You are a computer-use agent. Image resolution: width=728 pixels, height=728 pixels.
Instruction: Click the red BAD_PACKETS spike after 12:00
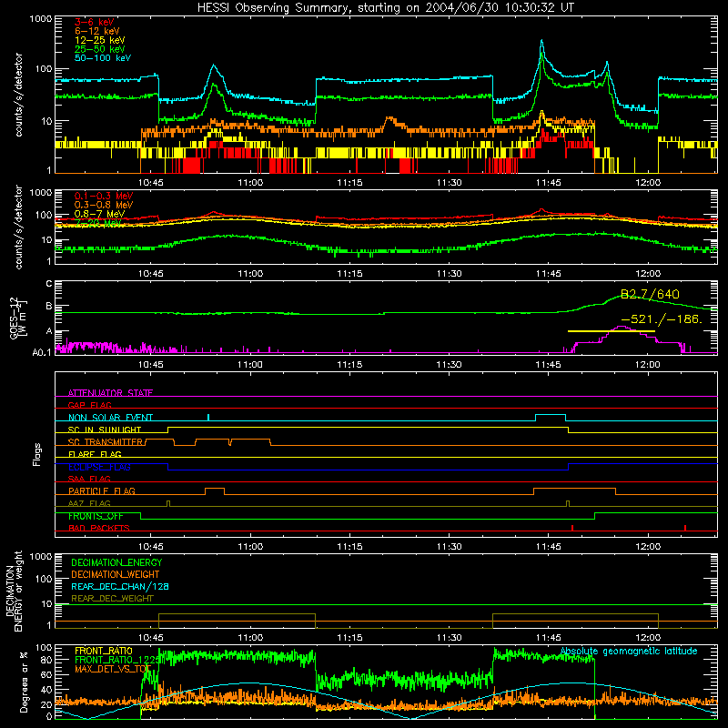685,528
